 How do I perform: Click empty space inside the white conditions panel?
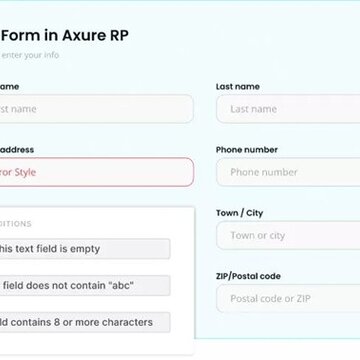182,343
